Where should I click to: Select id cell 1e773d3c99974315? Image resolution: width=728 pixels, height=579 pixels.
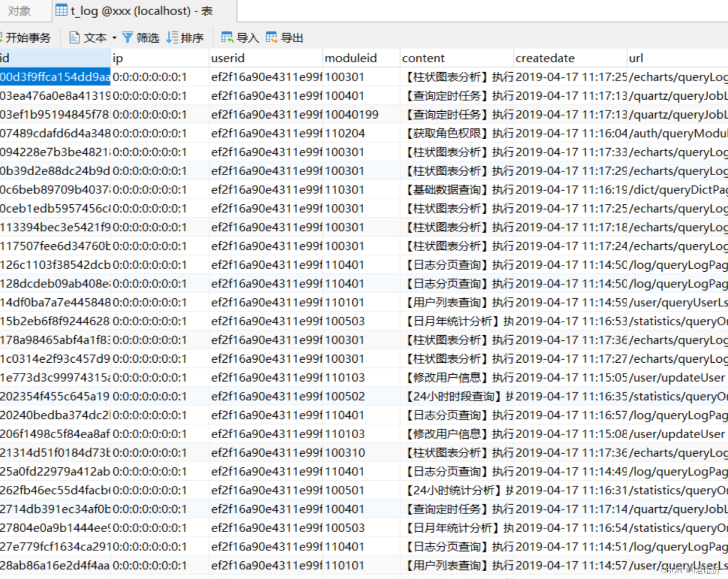click(x=55, y=377)
